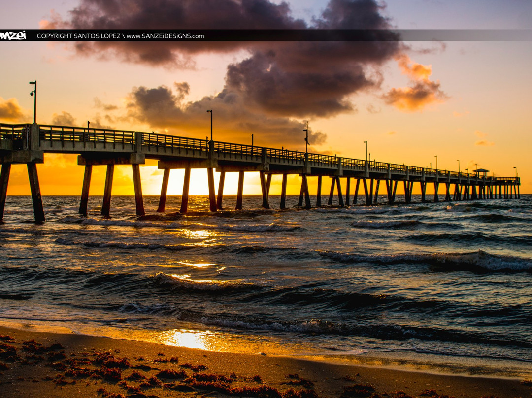Viewport: 532px width, 398px height.
Task: Click the sun glint on the water mid-left
Action: [197, 234]
